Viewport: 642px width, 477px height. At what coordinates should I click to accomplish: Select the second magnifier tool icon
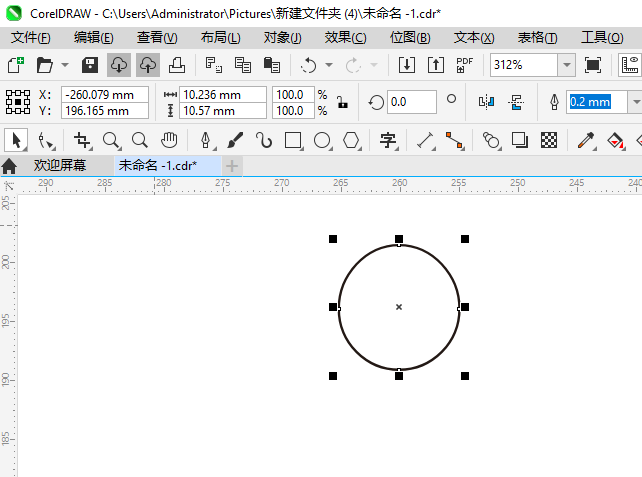[140, 140]
